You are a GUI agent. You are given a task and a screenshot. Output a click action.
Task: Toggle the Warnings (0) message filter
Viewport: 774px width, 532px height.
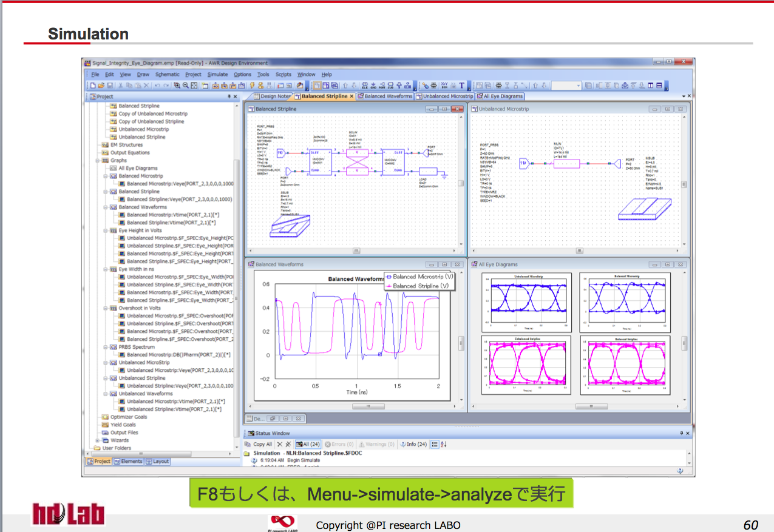click(x=376, y=445)
